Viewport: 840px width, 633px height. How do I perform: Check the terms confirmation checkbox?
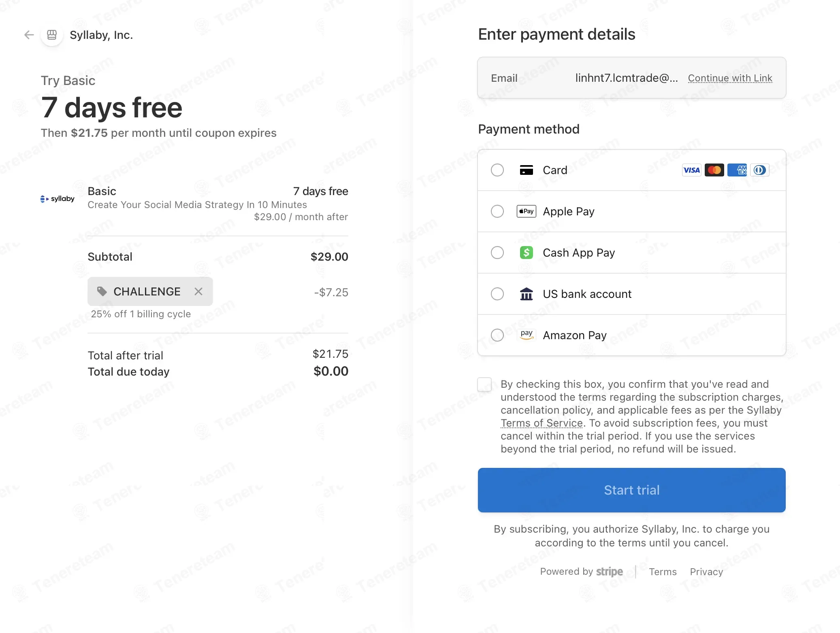[x=484, y=384]
